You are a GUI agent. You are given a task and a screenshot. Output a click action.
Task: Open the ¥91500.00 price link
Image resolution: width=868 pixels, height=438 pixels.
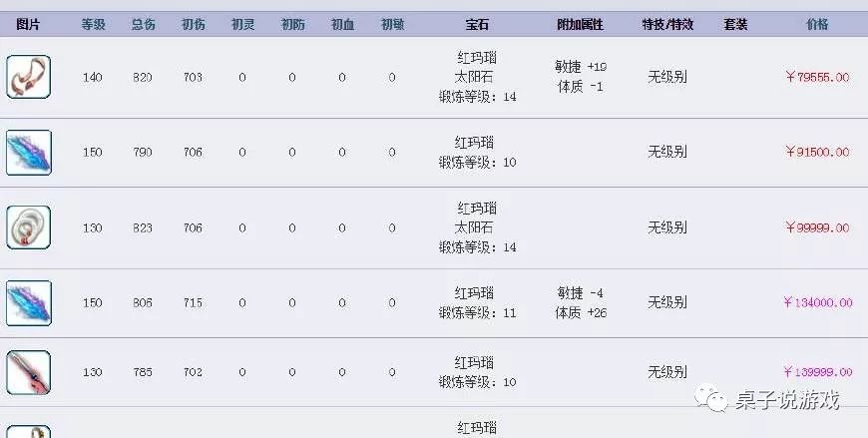(817, 152)
